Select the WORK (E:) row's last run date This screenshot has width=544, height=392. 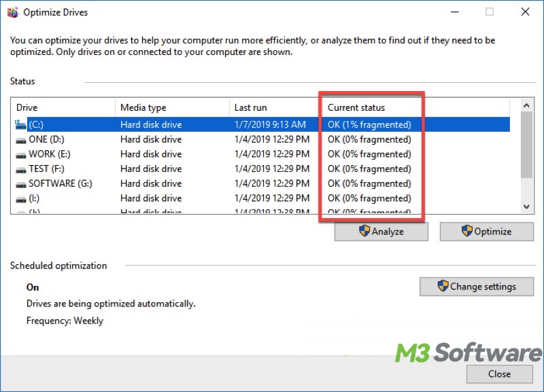[x=271, y=154]
